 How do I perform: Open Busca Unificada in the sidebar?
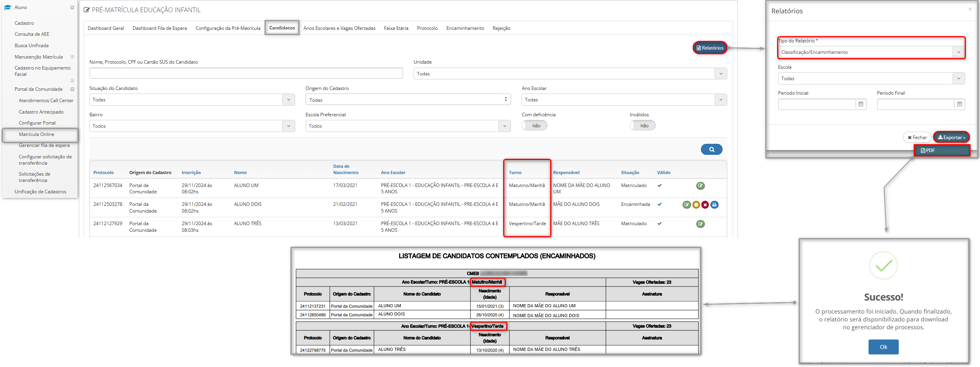pos(31,46)
